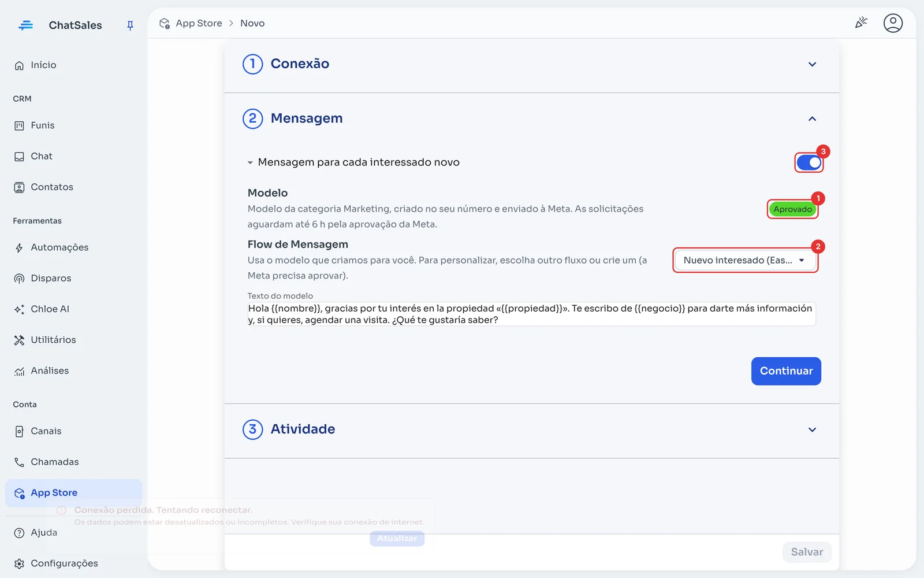This screenshot has height=578, width=924.
Task: Open the Chat inbox icon
Action: pyautogui.click(x=19, y=157)
